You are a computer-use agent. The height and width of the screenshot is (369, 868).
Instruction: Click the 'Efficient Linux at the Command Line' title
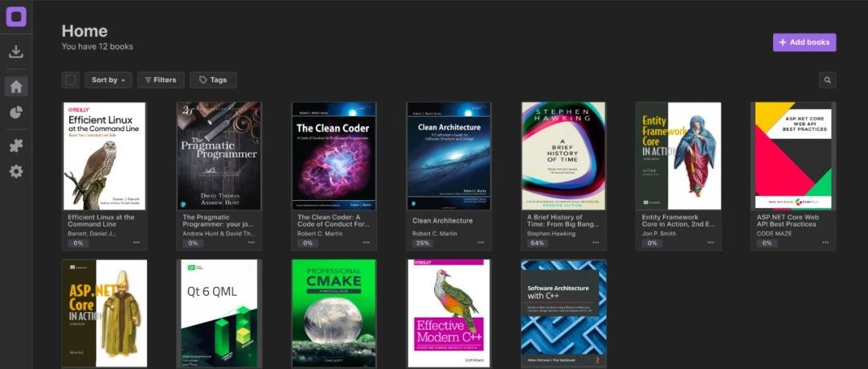click(x=100, y=220)
